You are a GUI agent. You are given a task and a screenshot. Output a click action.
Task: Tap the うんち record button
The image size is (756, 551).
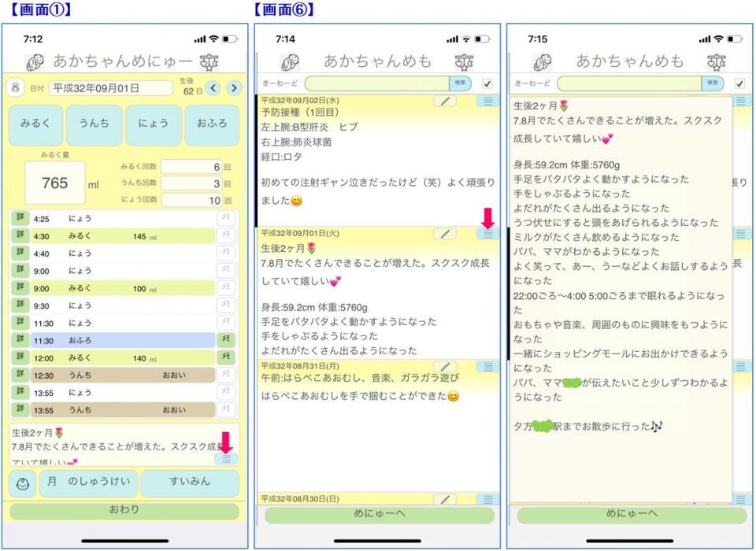tap(94, 125)
